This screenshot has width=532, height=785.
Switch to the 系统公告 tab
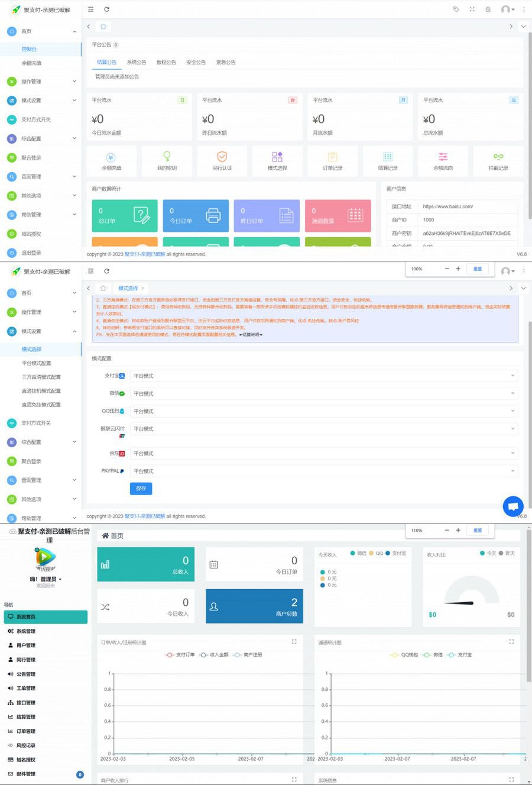point(137,62)
